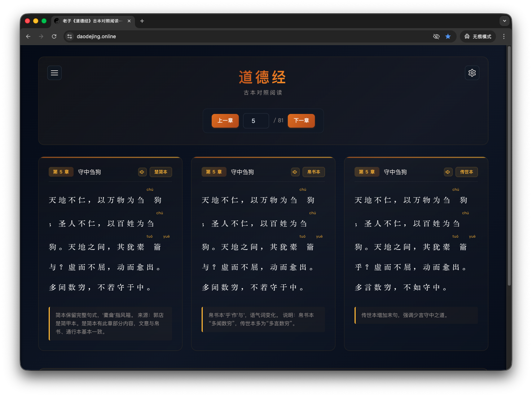The width and height of the screenshot is (532, 397).
Task: Select the 道德经 browser tab
Action: pyautogui.click(x=92, y=21)
